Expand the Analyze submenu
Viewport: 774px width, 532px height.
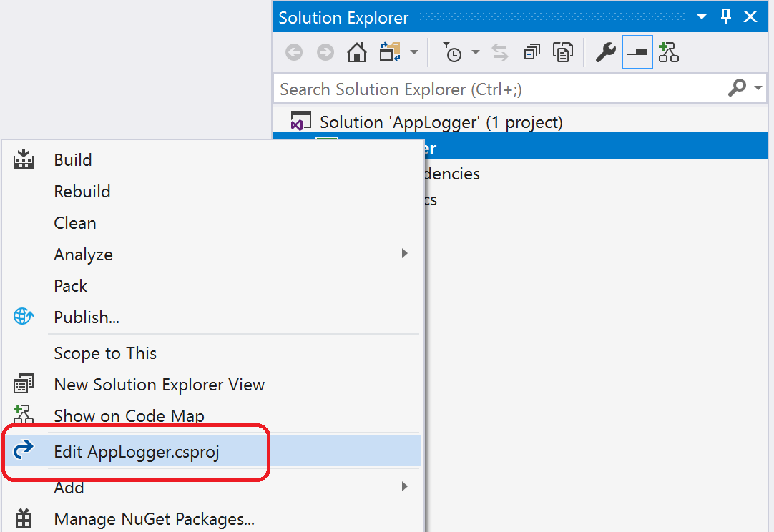(x=83, y=254)
